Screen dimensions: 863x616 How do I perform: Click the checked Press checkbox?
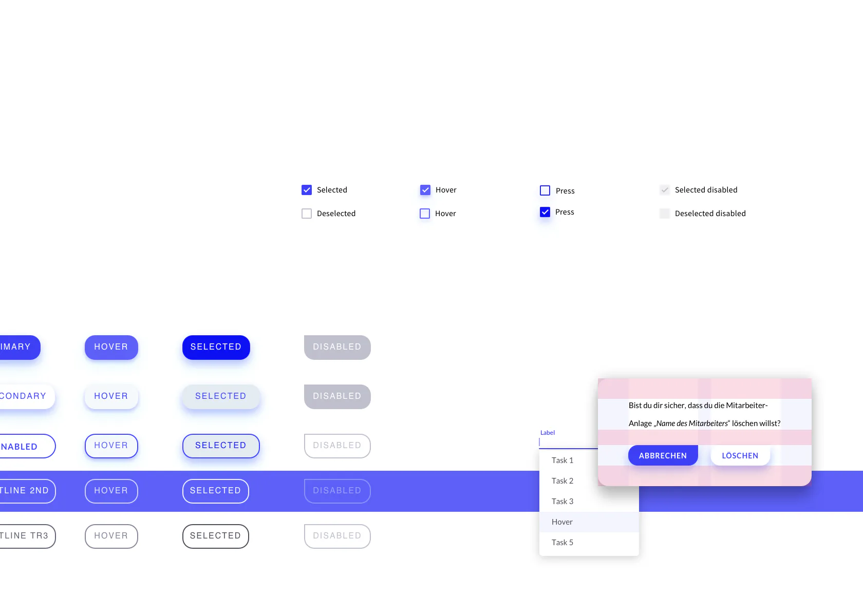[x=545, y=212]
